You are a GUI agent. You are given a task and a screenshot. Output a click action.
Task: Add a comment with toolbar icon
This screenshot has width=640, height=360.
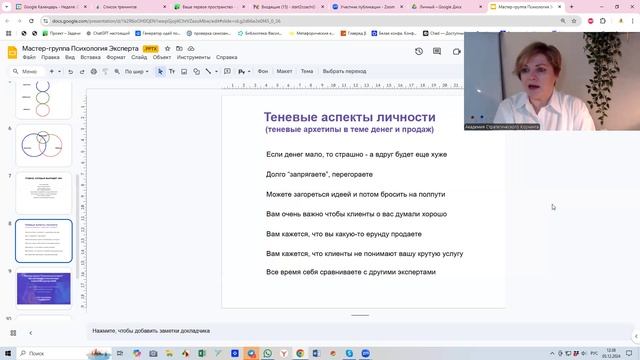pyautogui.click(x=227, y=71)
